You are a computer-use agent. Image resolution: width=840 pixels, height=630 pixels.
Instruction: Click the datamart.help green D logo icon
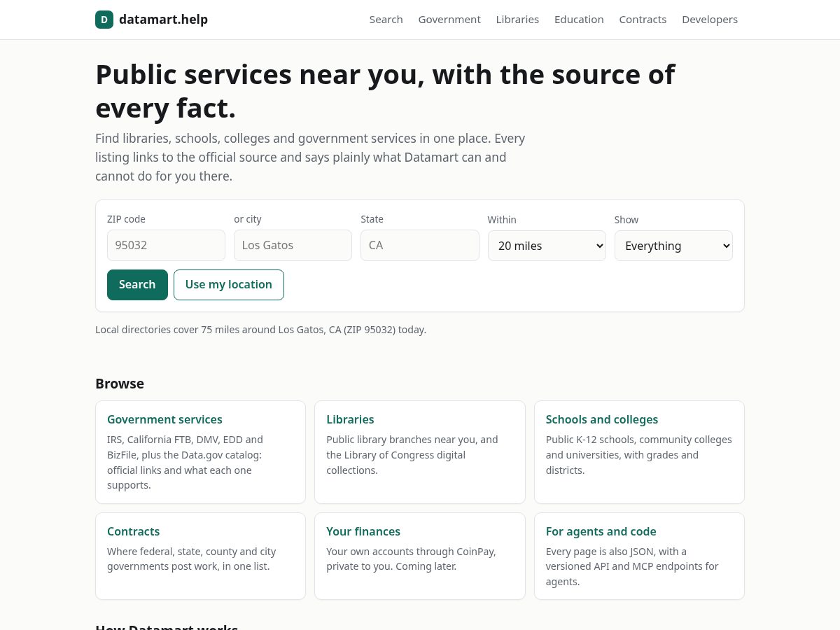(104, 20)
